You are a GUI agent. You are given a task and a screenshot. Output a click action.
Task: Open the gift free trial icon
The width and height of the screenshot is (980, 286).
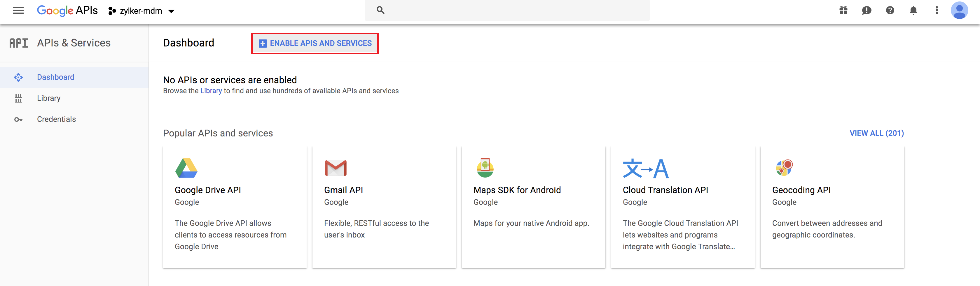843,11
